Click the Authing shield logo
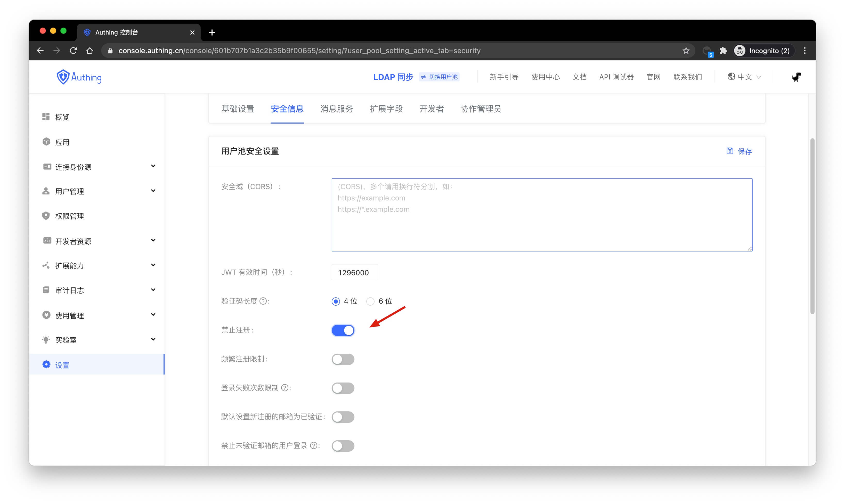Viewport: 845px width, 504px height. [x=63, y=77]
